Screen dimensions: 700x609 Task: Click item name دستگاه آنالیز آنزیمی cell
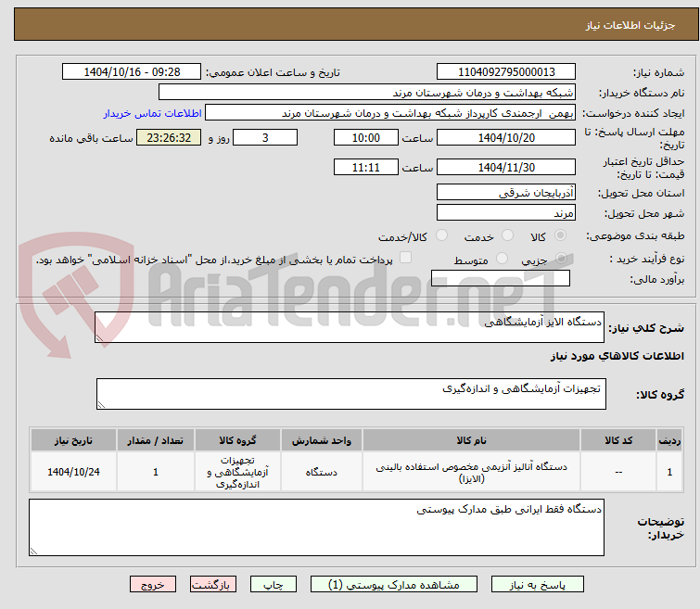471,473
